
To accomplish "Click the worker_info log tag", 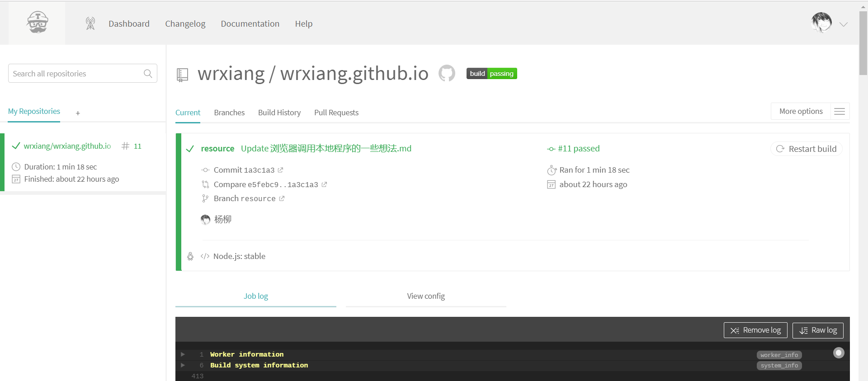I will point(779,355).
